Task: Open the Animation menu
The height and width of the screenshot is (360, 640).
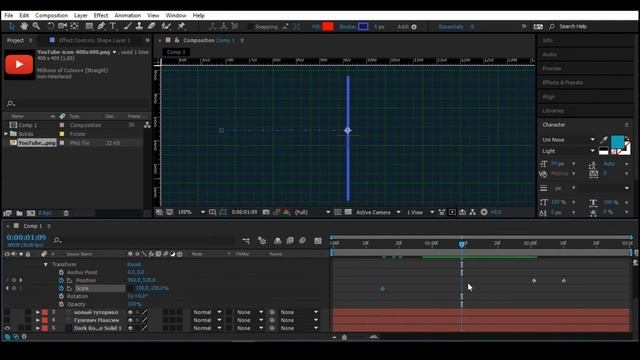Action: click(x=127, y=15)
